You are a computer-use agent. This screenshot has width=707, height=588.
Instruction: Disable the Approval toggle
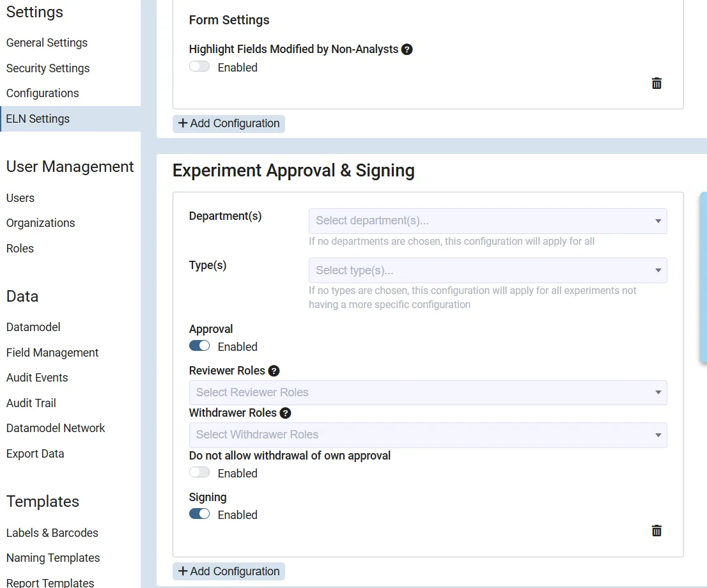tap(199, 346)
